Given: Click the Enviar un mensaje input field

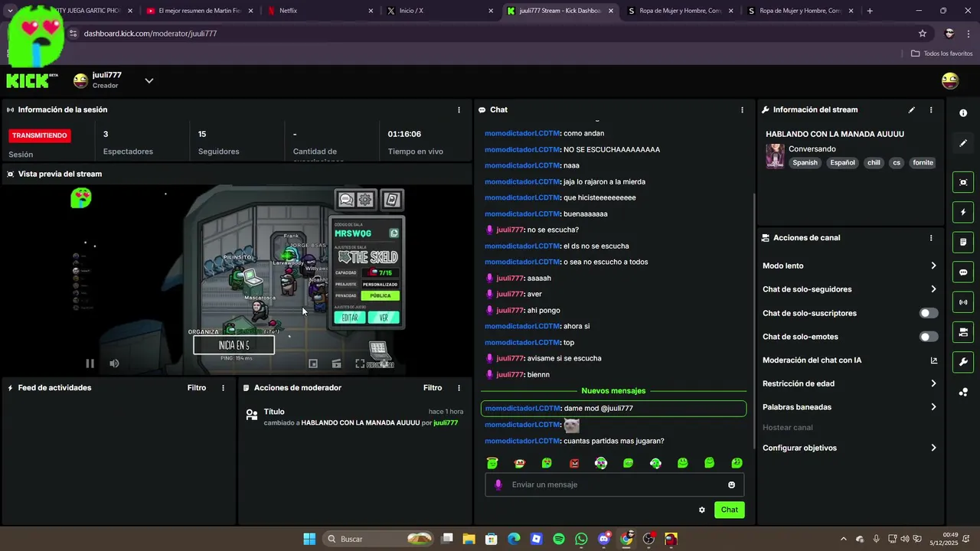Looking at the screenshot, I should click(x=614, y=484).
